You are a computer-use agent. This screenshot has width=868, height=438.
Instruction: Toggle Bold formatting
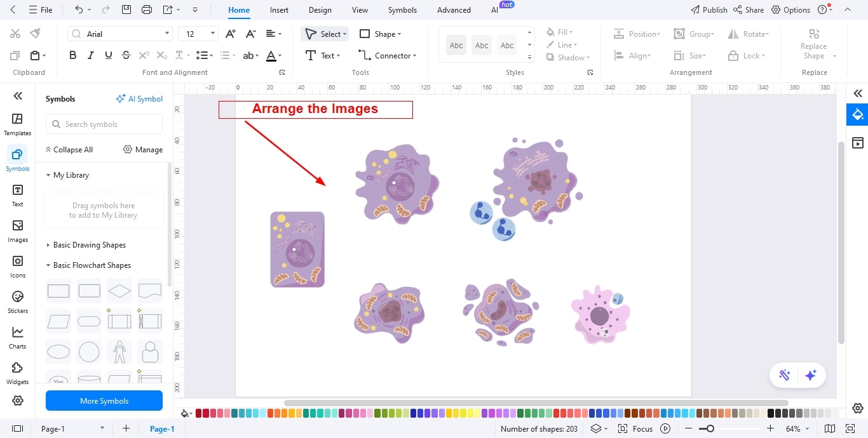[x=72, y=55]
